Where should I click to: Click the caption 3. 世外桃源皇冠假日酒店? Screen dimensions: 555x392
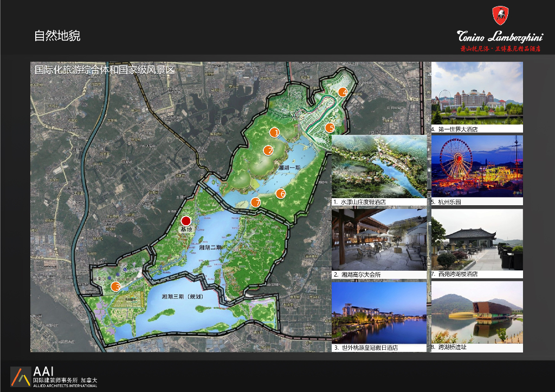[x=366, y=348]
